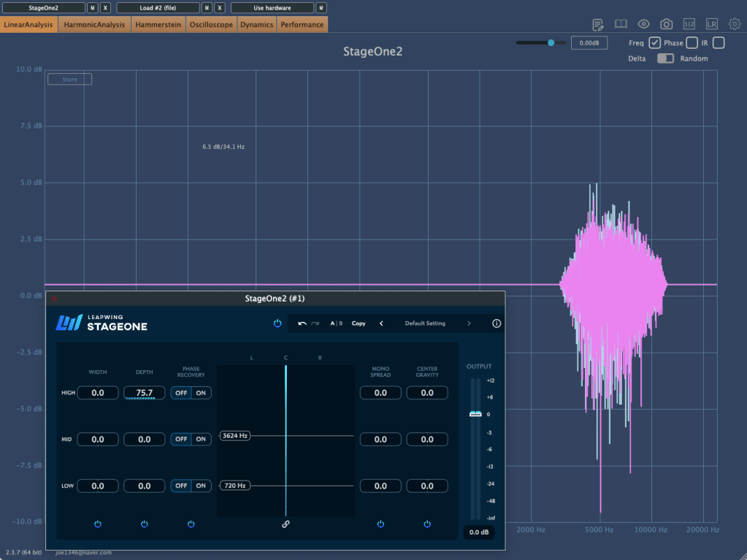This screenshot has width=747, height=560.
Task: Open the Oscilloscope tab
Action: point(211,25)
